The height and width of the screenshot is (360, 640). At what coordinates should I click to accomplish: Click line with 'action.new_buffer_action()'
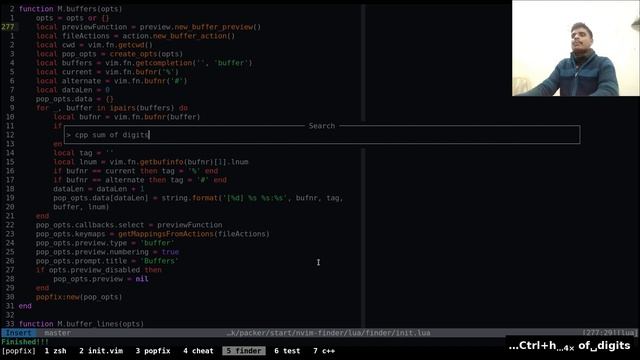[x=135, y=36]
